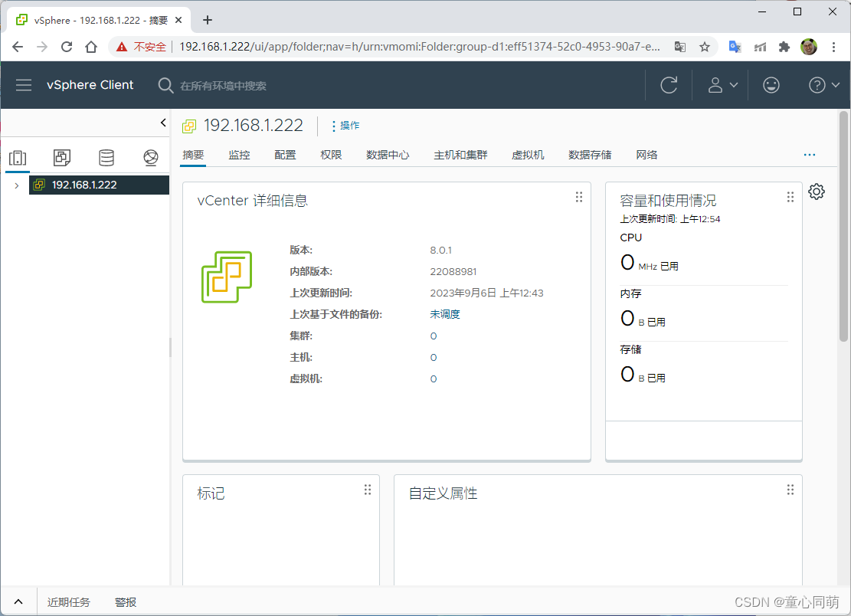This screenshot has height=616, width=851.
Task: Click the 标记 card drag handle
Action: (368, 490)
